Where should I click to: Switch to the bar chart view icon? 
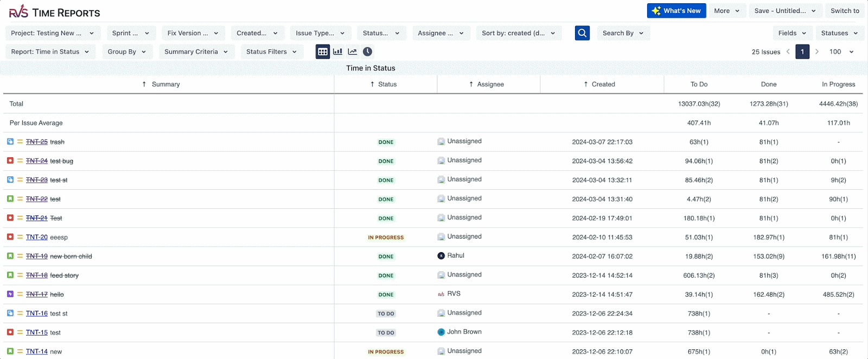[x=337, y=52]
